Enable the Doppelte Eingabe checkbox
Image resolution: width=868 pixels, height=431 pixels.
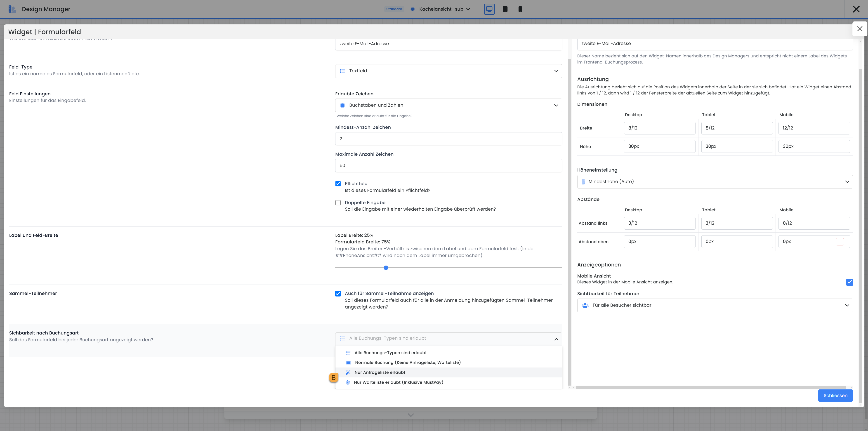click(x=338, y=203)
